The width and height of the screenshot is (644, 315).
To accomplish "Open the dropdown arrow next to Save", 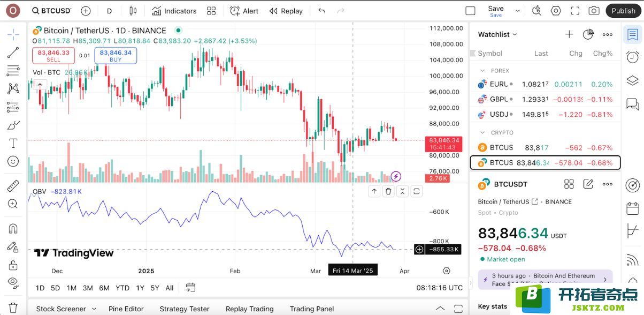I will 517,11.
